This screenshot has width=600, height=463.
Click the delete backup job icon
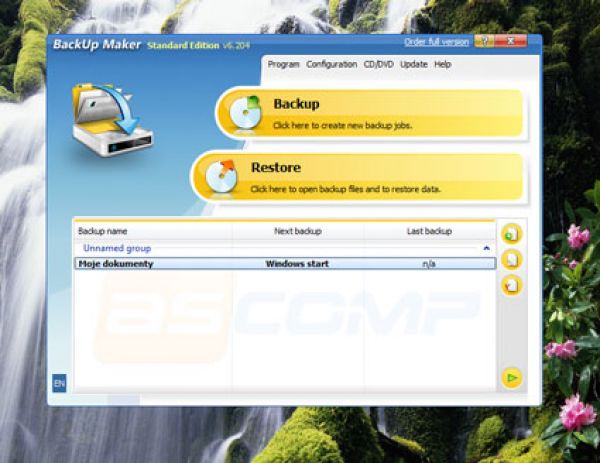click(x=512, y=285)
